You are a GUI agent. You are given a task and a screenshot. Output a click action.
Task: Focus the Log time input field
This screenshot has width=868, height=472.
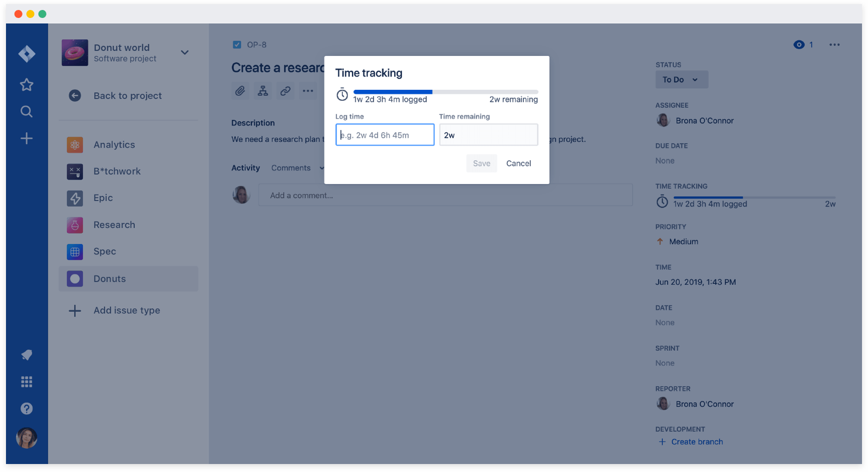(x=385, y=135)
